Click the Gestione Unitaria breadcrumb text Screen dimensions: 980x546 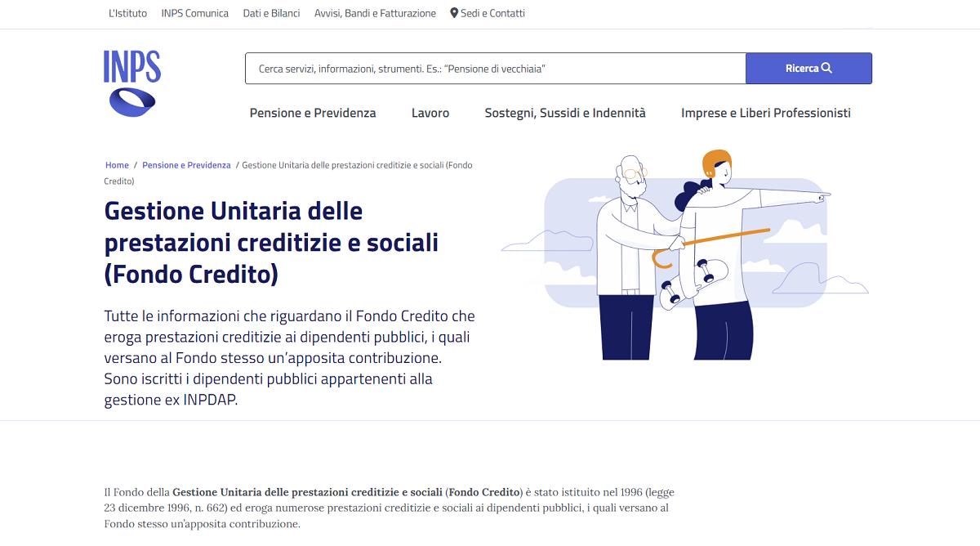coord(289,172)
